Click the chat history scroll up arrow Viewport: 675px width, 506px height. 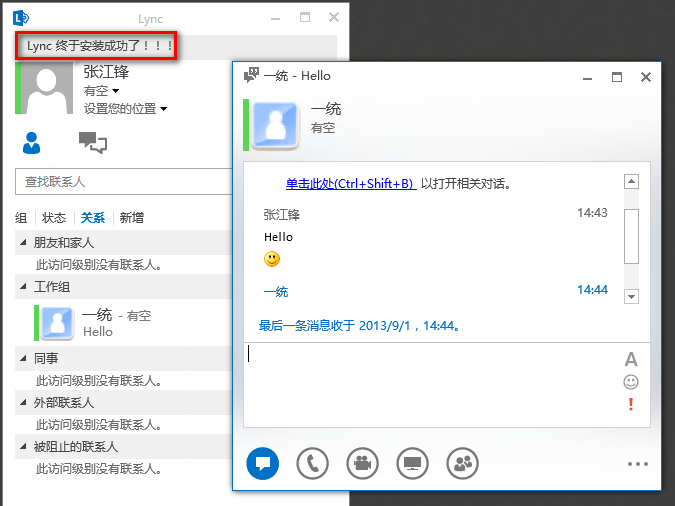631,181
